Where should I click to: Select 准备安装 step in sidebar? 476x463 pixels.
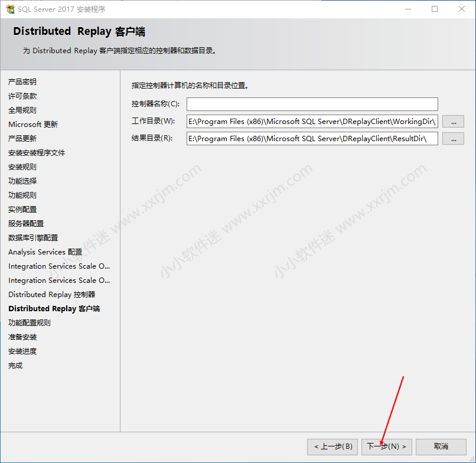22,337
